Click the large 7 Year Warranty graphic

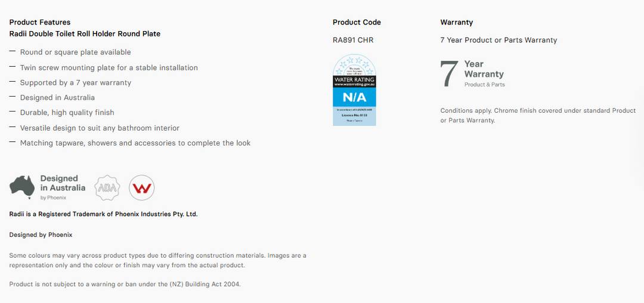click(472, 74)
